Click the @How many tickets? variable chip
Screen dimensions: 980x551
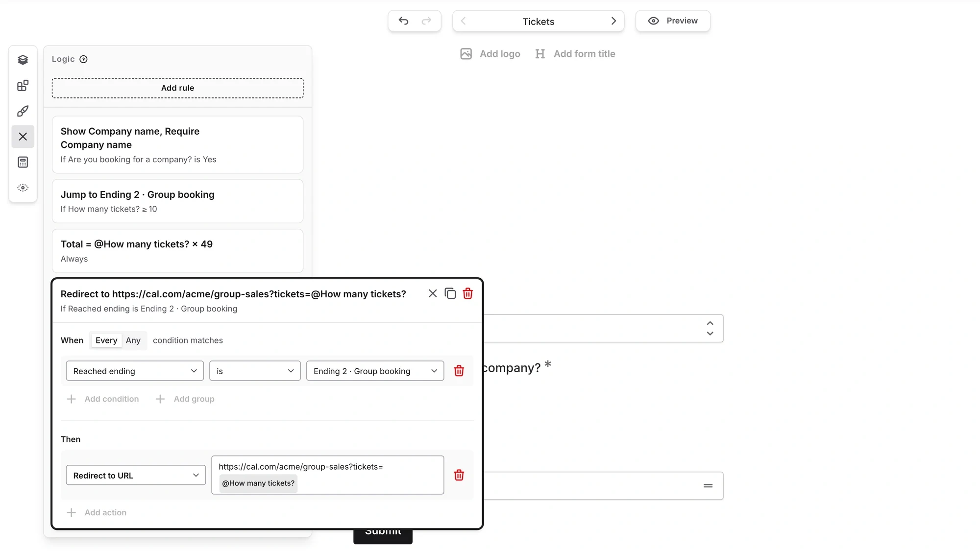pyautogui.click(x=258, y=483)
